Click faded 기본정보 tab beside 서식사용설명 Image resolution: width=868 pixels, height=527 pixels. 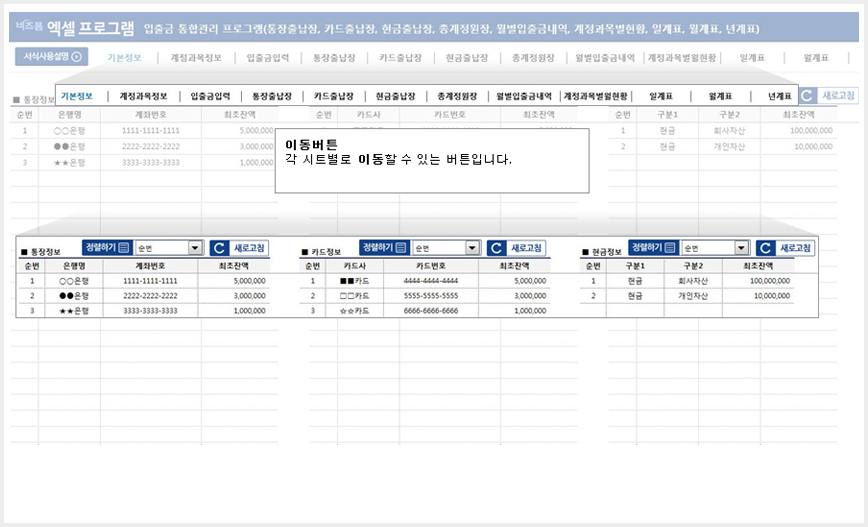tap(125, 58)
